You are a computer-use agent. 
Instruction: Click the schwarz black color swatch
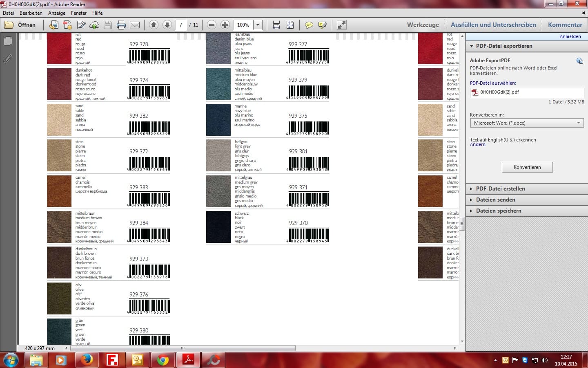point(218,227)
